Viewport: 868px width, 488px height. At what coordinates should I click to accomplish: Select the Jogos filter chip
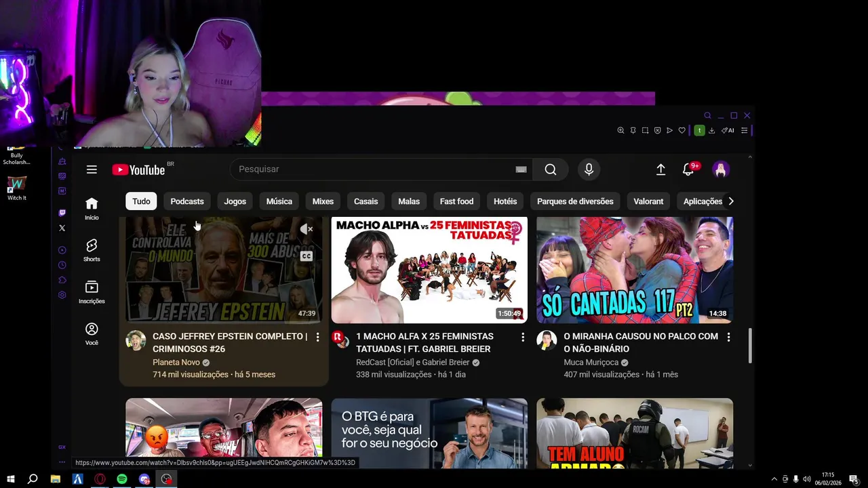[x=235, y=201]
